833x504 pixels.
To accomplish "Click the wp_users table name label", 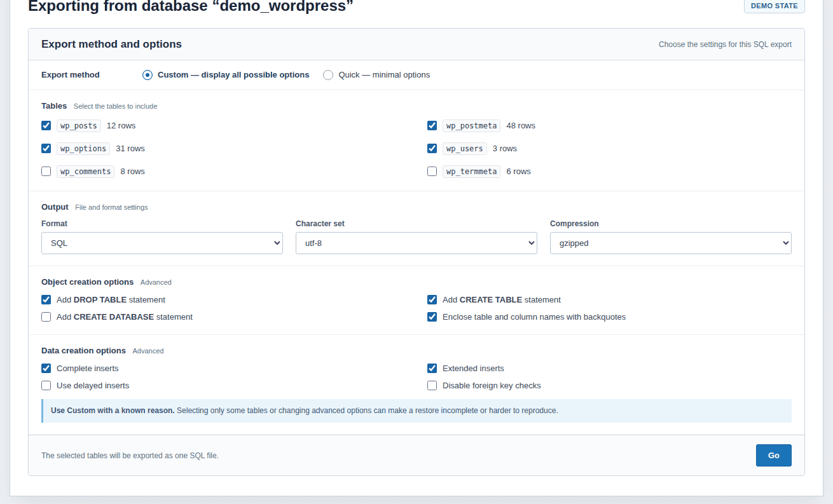I will coord(465,149).
